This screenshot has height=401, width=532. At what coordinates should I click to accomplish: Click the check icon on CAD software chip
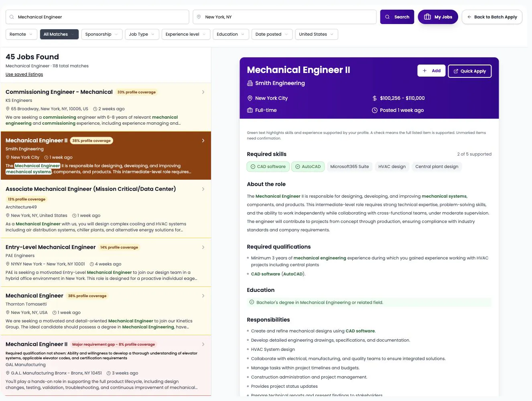click(x=253, y=167)
